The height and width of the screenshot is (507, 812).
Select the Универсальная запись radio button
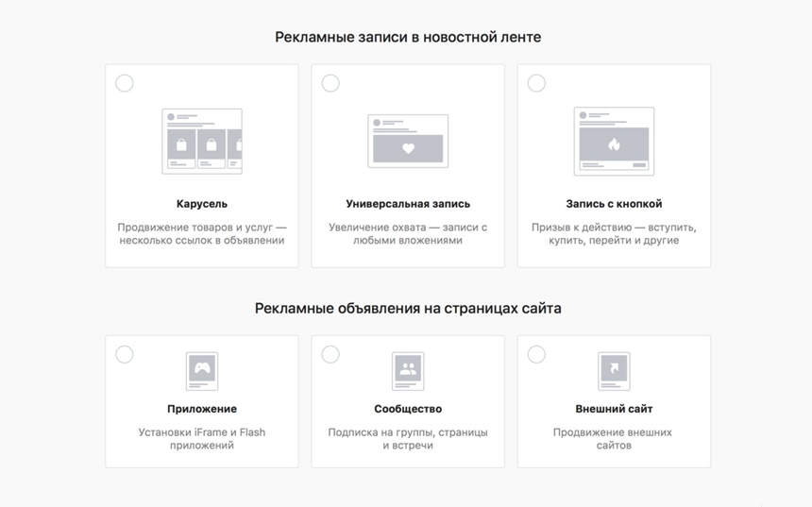(330, 83)
